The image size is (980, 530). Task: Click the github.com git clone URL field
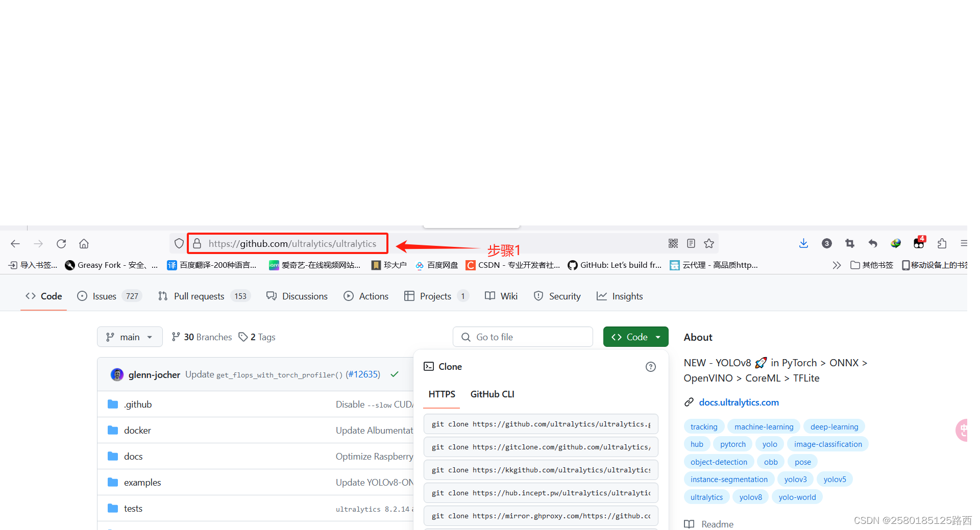(x=541, y=424)
